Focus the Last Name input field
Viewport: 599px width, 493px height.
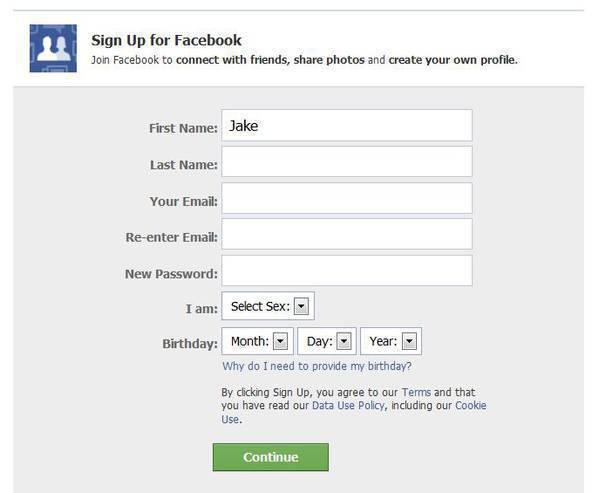tap(347, 162)
